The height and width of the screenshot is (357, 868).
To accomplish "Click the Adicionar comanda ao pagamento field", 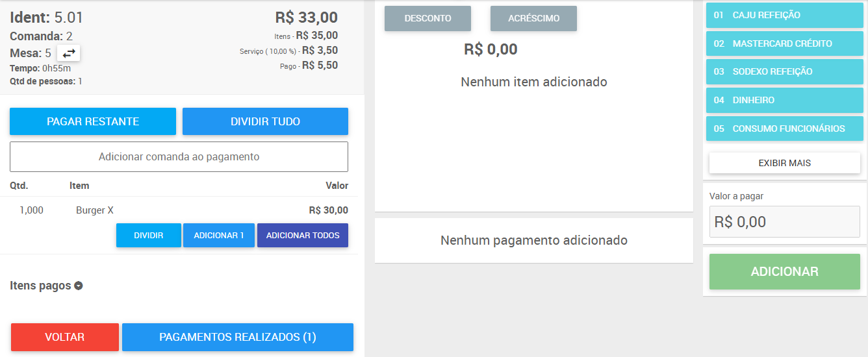I will 179,156.
